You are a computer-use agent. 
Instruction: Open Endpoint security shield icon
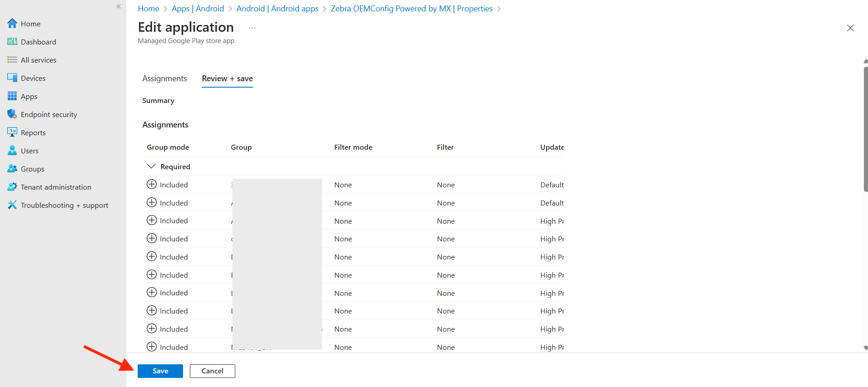point(12,114)
